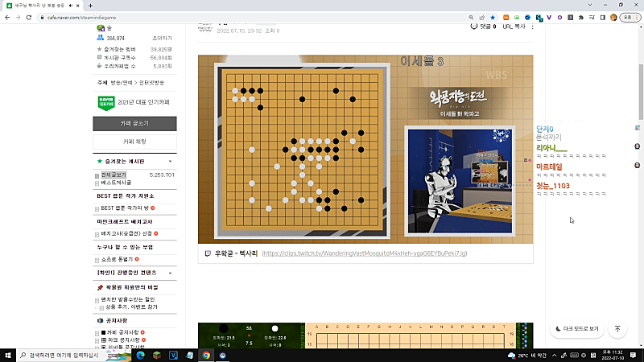
Task: Click 초대하기 invite link
Action: [162, 38]
